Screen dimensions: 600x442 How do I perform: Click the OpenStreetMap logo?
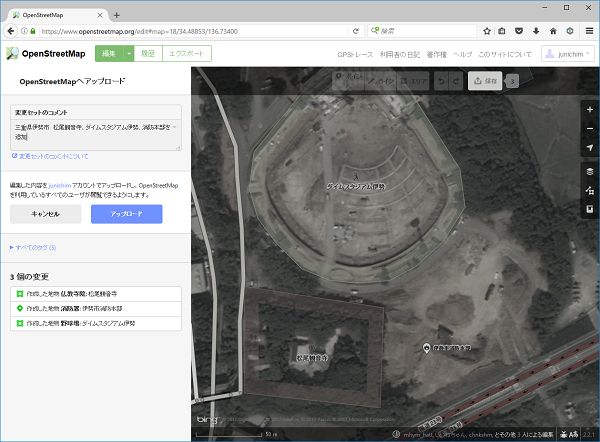click(46, 54)
